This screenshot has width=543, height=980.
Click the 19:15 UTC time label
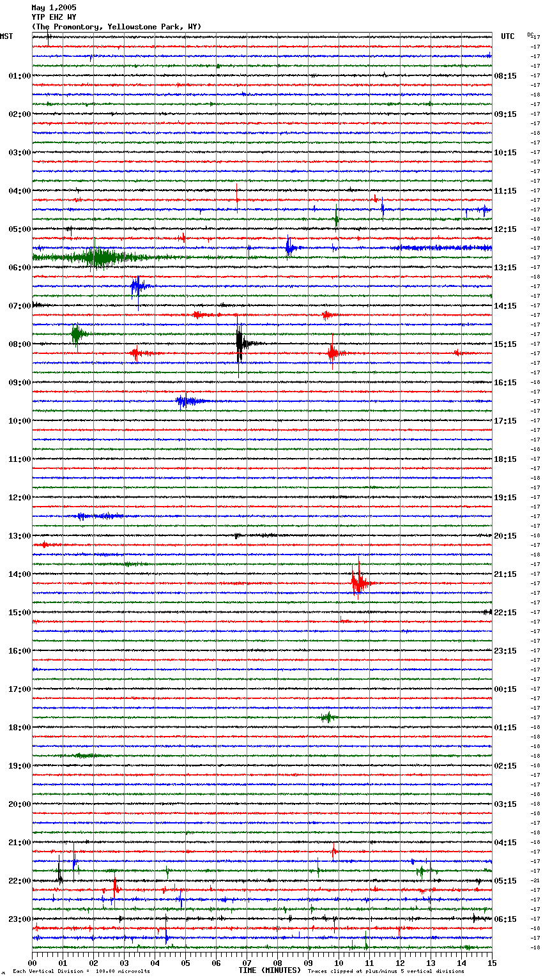click(505, 498)
